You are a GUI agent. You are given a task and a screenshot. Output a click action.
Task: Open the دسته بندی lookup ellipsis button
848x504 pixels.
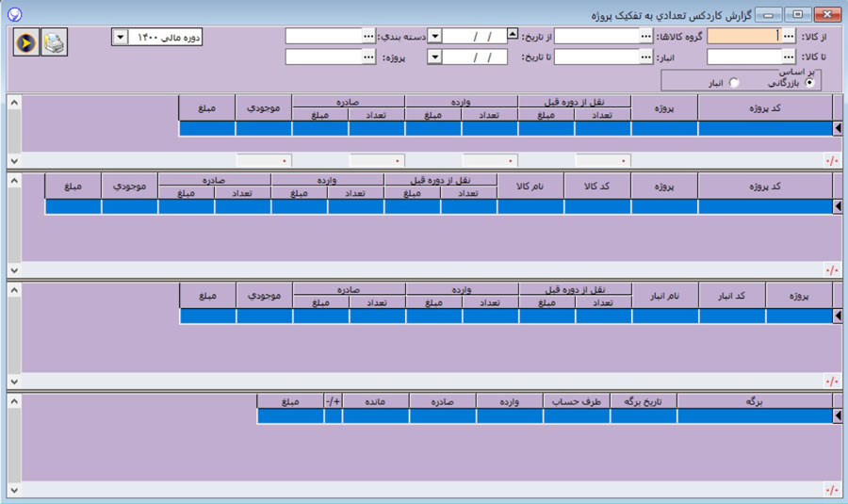[367, 36]
